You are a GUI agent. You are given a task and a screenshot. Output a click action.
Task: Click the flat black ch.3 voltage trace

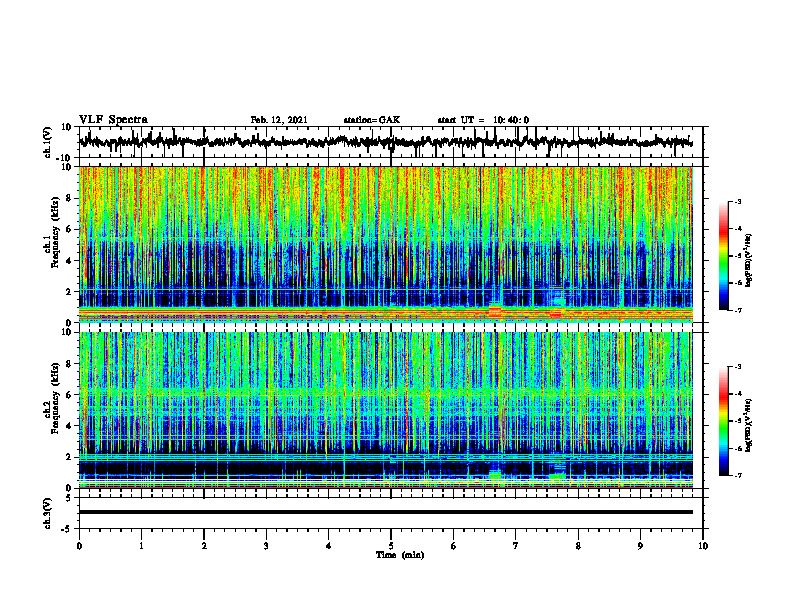(386, 512)
